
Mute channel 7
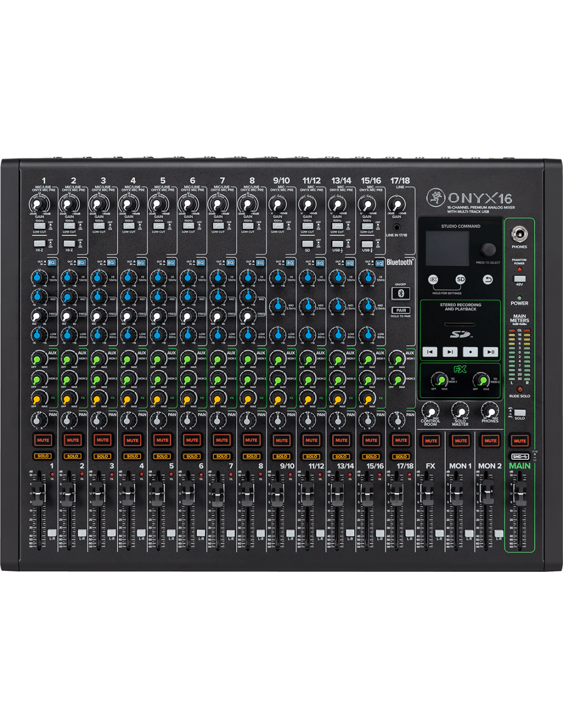click(222, 440)
